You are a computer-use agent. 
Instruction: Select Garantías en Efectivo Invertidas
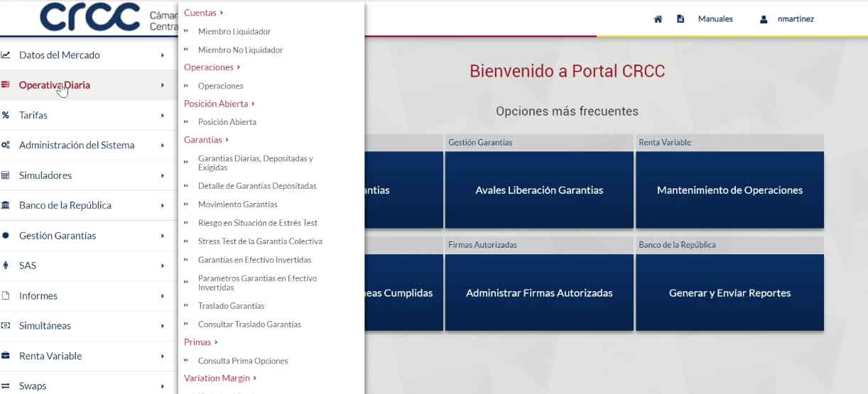(x=255, y=260)
